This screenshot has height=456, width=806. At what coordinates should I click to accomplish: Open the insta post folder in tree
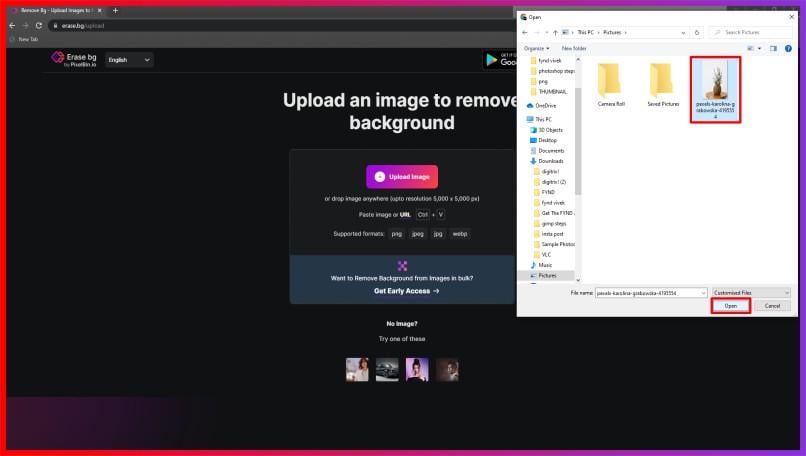tap(548, 234)
